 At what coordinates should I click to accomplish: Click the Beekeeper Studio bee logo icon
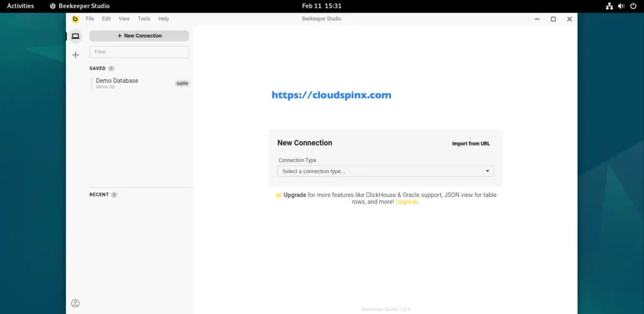75,18
